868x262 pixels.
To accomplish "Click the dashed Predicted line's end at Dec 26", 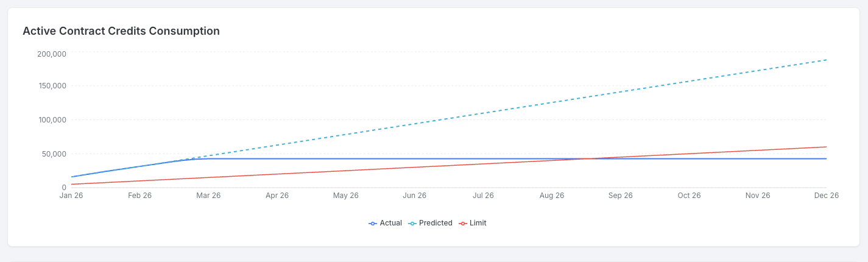I will coord(826,60).
